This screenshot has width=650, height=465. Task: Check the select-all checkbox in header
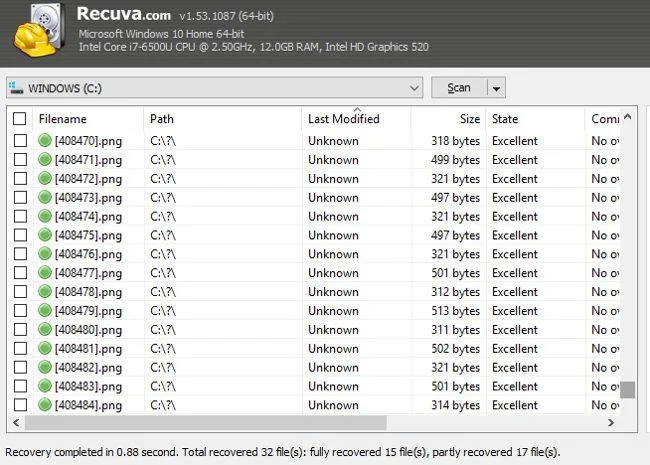click(19, 119)
